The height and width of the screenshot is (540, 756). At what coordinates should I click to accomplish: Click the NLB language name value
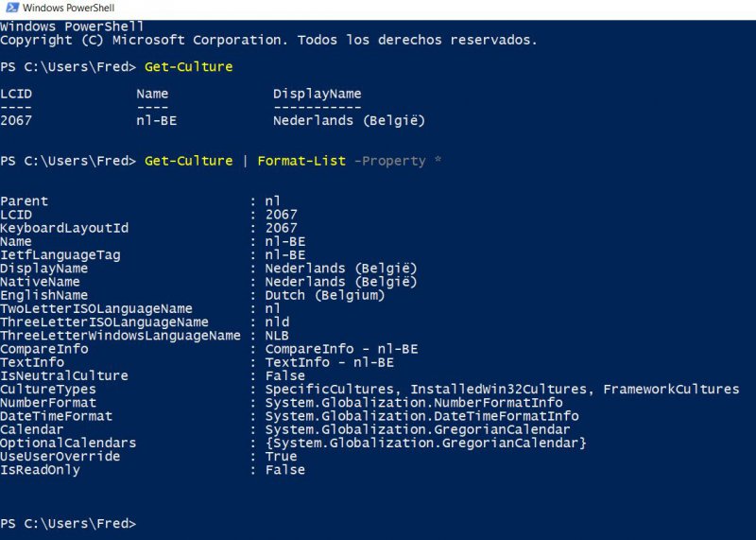[276, 336]
